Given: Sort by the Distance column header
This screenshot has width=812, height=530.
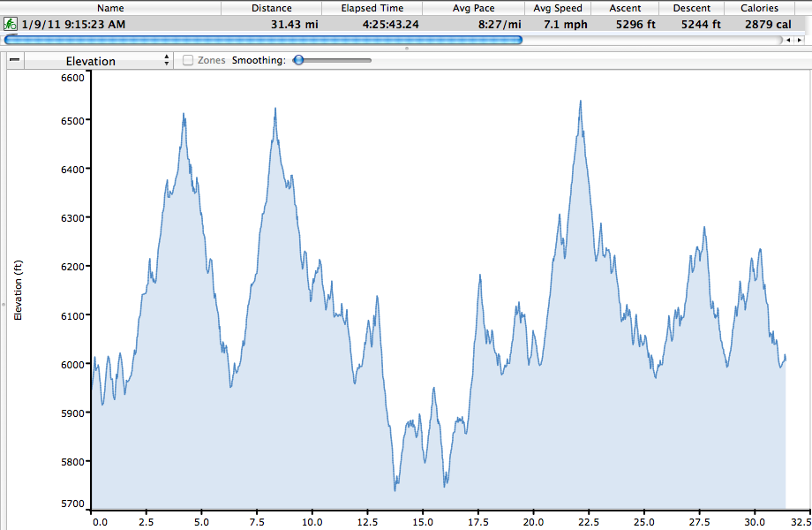Looking at the screenshot, I should [271, 8].
